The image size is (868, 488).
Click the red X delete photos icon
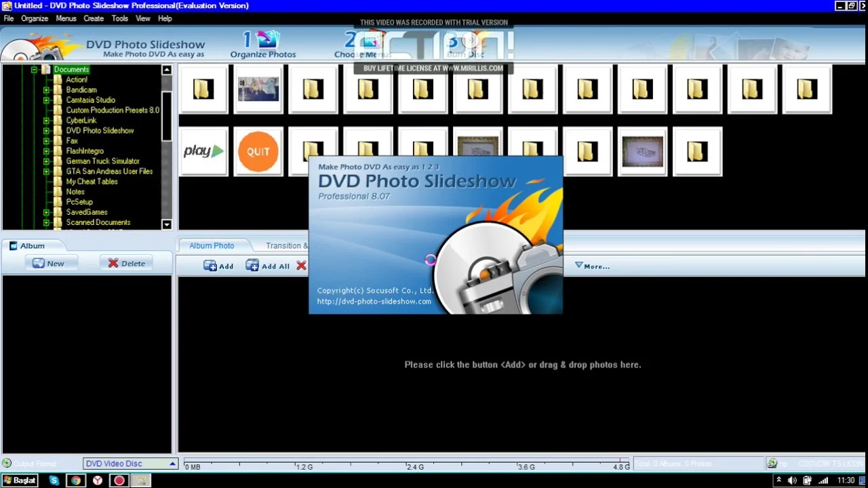click(x=301, y=265)
